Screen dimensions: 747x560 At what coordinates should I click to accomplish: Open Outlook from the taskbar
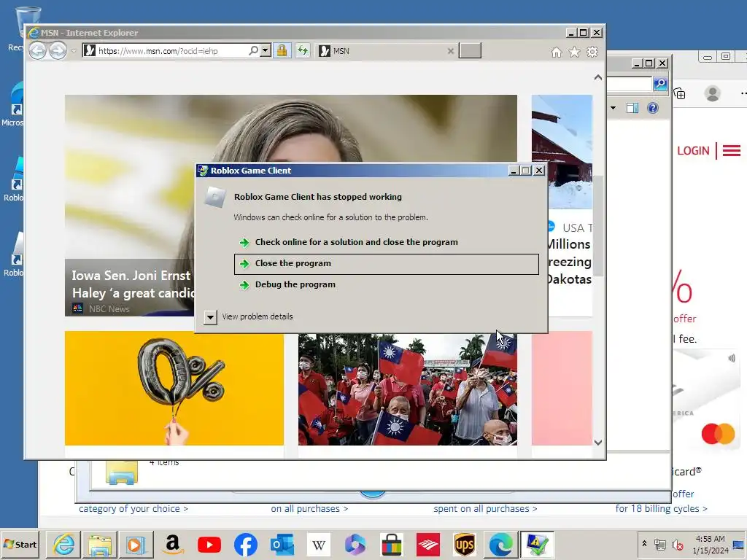pos(282,544)
